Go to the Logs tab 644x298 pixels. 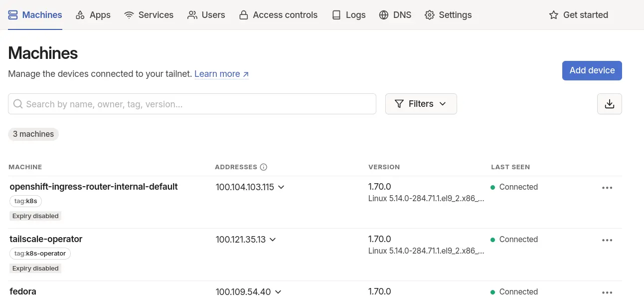(349, 15)
